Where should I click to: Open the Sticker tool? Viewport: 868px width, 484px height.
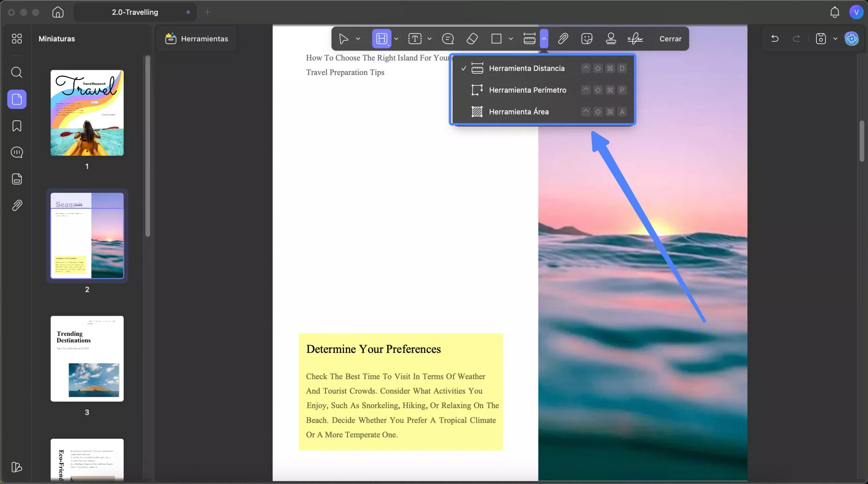pyautogui.click(x=587, y=39)
